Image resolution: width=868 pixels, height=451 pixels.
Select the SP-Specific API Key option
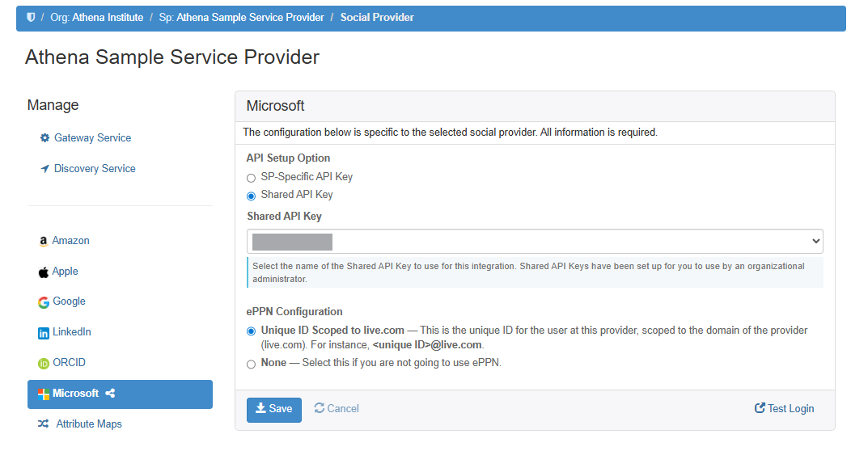(251, 177)
